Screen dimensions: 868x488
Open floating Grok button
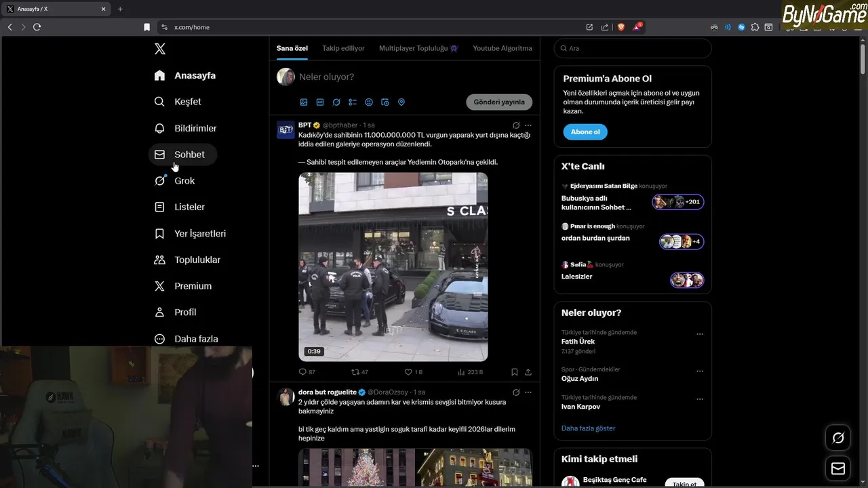[838, 438]
